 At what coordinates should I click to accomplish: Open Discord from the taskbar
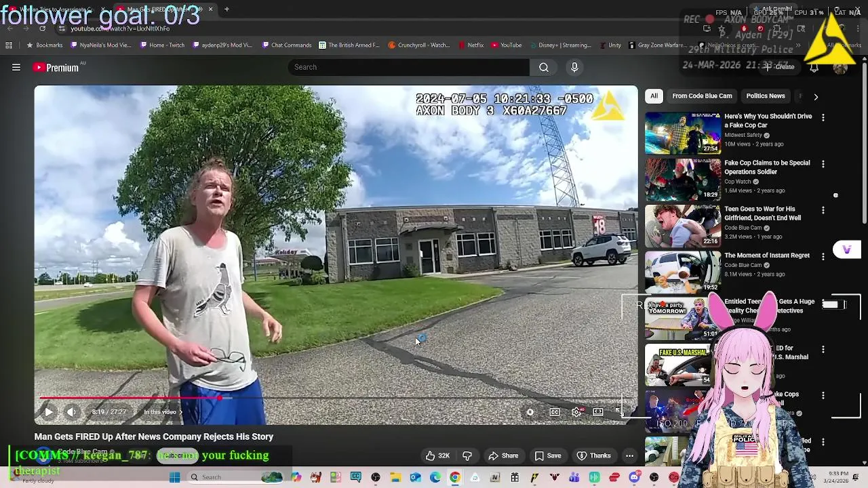pos(634,477)
